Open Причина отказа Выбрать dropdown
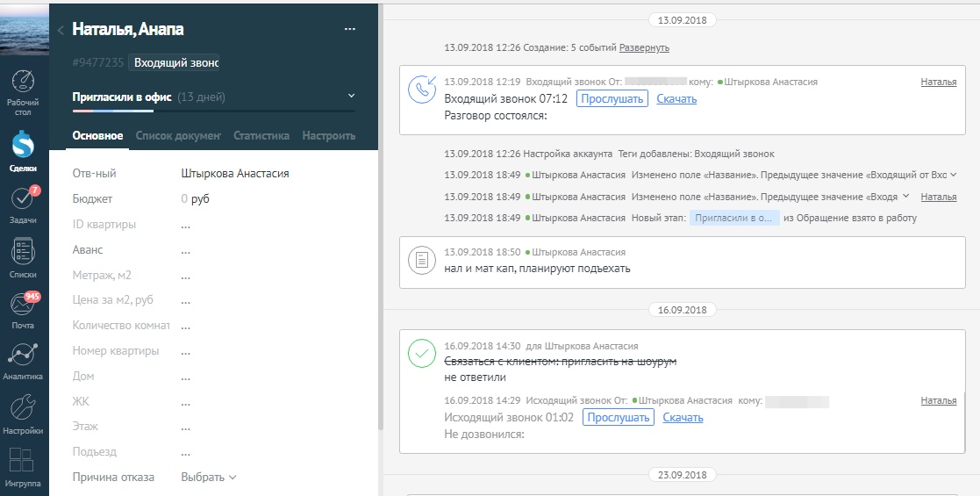This screenshot has width=980, height=496. tap(209, 478)
